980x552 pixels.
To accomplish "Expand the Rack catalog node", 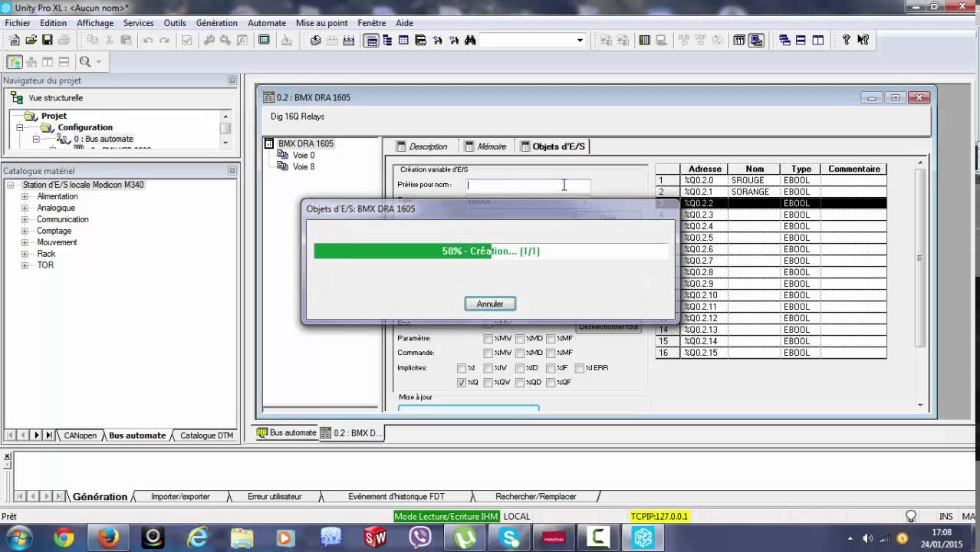I will pyautogui.click(x=25, y=254).
